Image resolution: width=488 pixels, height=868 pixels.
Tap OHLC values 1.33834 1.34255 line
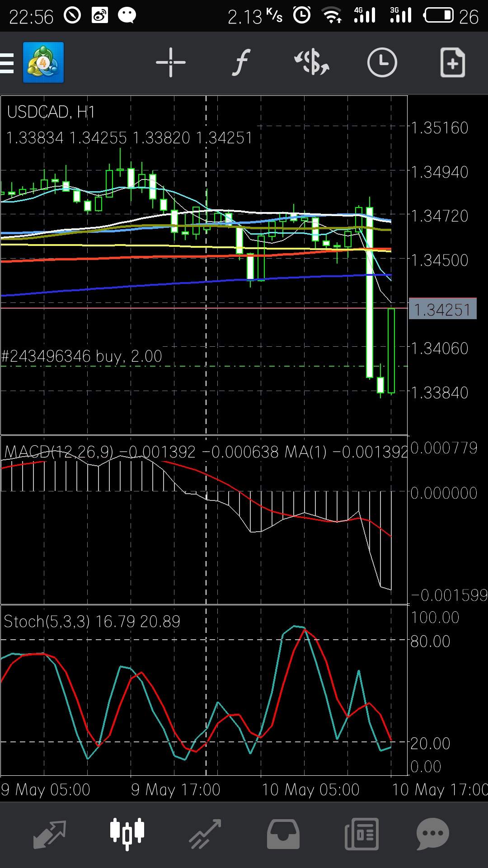point(129,138)
